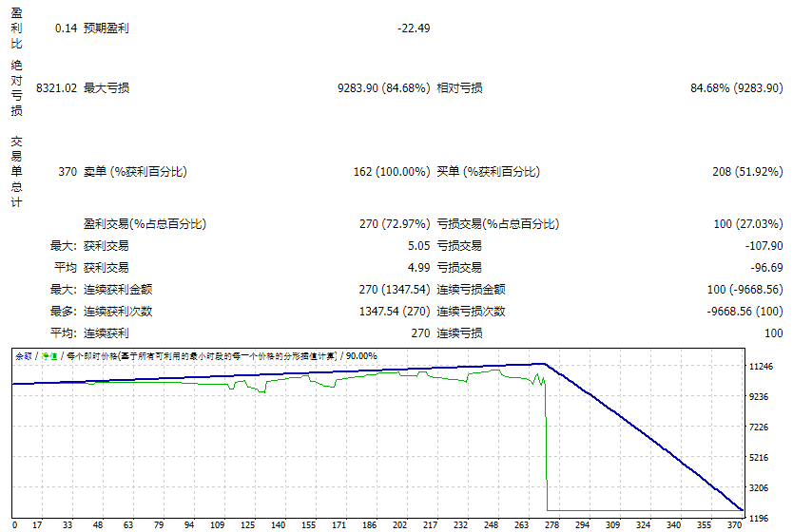The height and width of the screenshot is (532, 793).
Task: Click the y-axis label "5216"
Action: (759, 458)
